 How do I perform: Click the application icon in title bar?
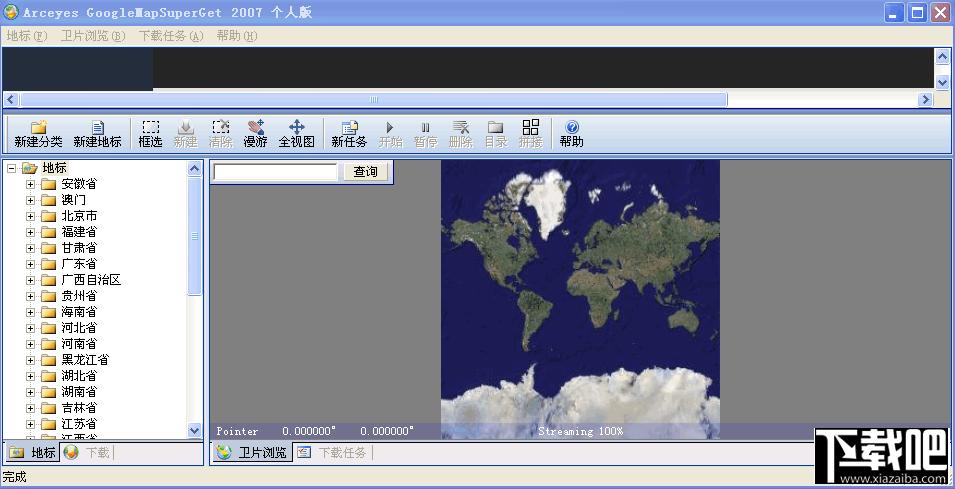pos(11,12)
